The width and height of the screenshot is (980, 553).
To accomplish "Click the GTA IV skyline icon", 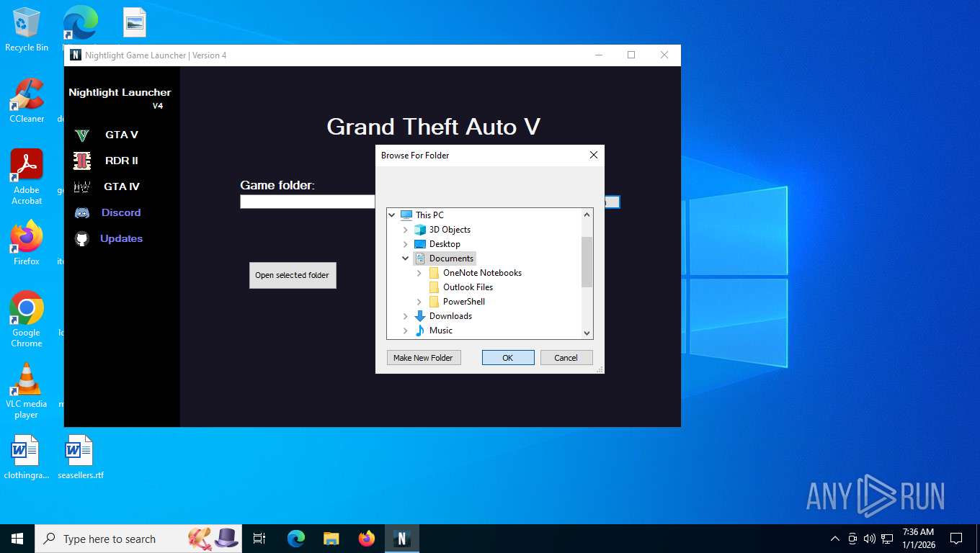I will (x=82, y=186).
